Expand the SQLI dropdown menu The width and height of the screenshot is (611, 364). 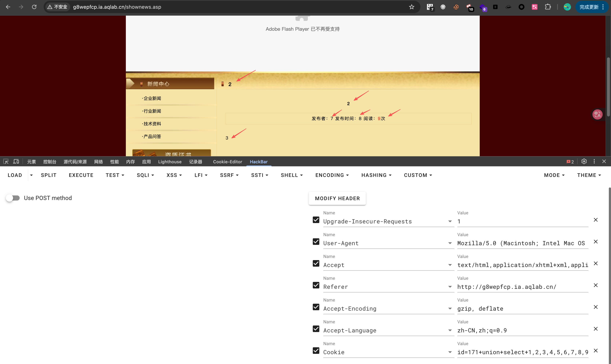pyautogui.click(x=145, y=175)
